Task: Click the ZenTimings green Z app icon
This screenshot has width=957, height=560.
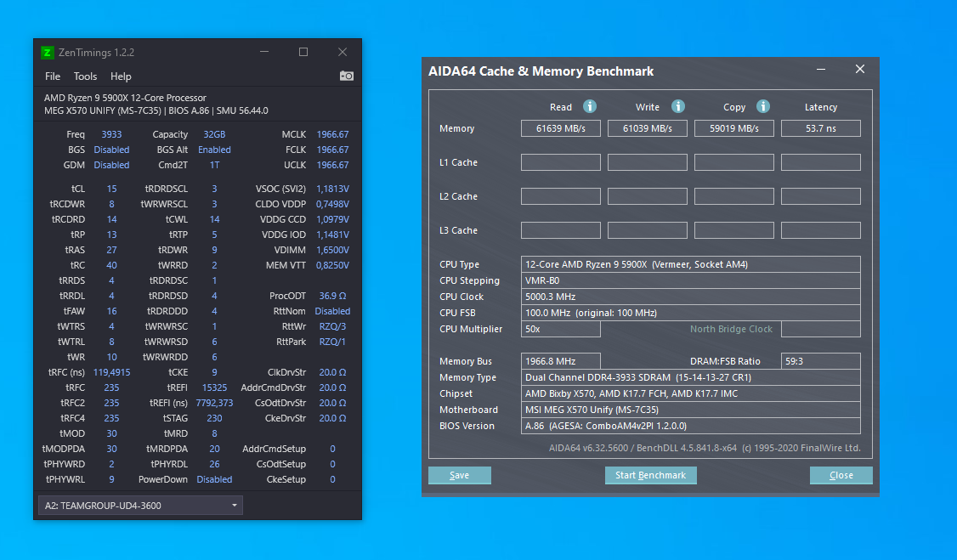Action: [47, 53]
